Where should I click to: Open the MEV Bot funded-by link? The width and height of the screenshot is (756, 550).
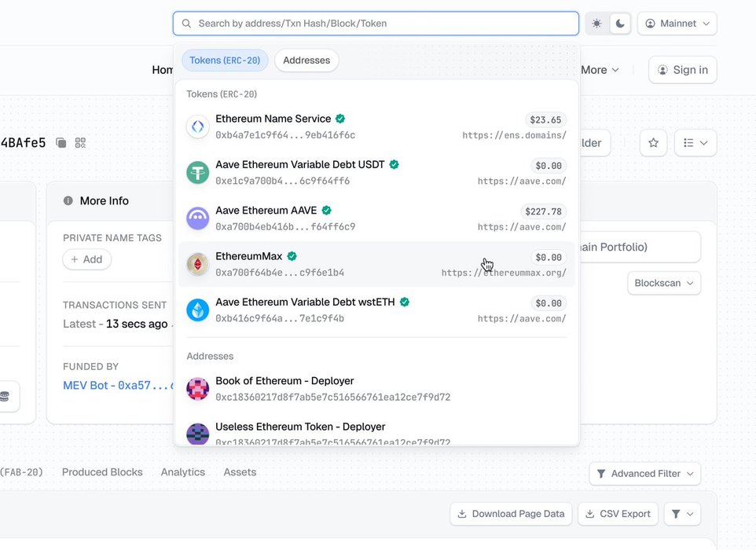click(118, 386)
